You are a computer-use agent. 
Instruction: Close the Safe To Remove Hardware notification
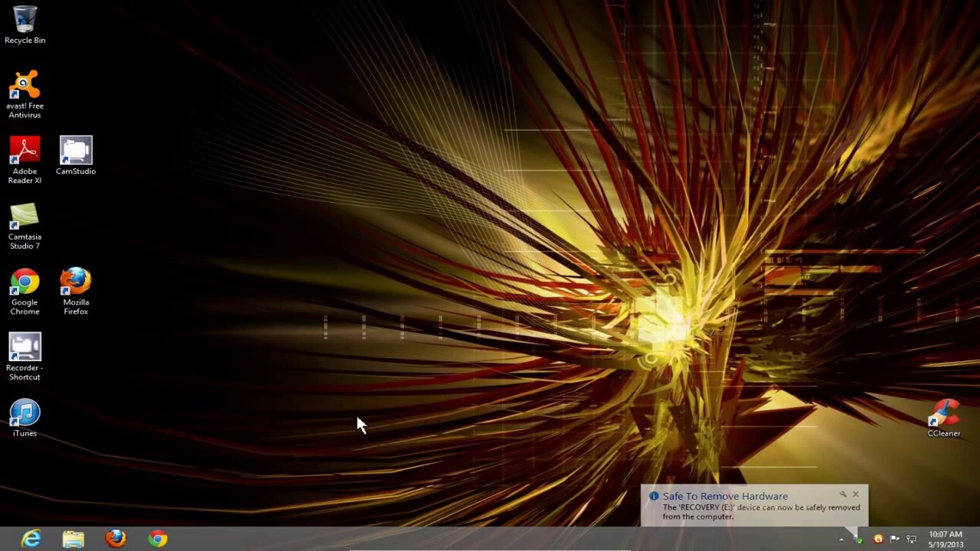point(856,494)
